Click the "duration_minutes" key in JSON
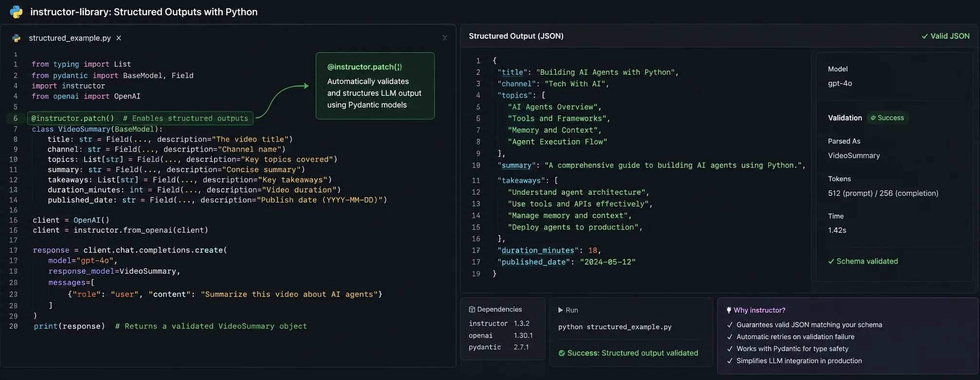980x380 pixels. click(538, 251)
